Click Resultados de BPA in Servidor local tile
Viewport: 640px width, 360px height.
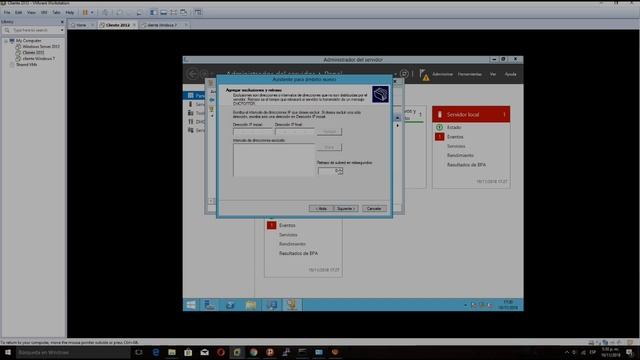point(466,165)
